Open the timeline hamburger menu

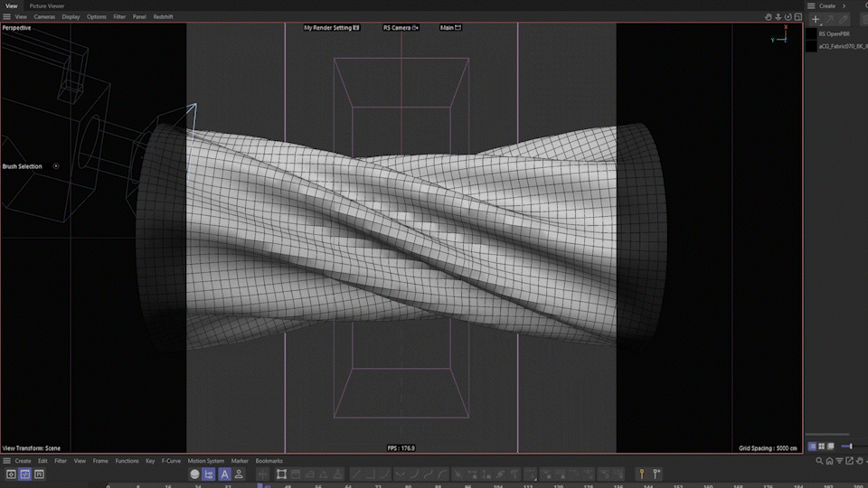[x=6, y=461]
